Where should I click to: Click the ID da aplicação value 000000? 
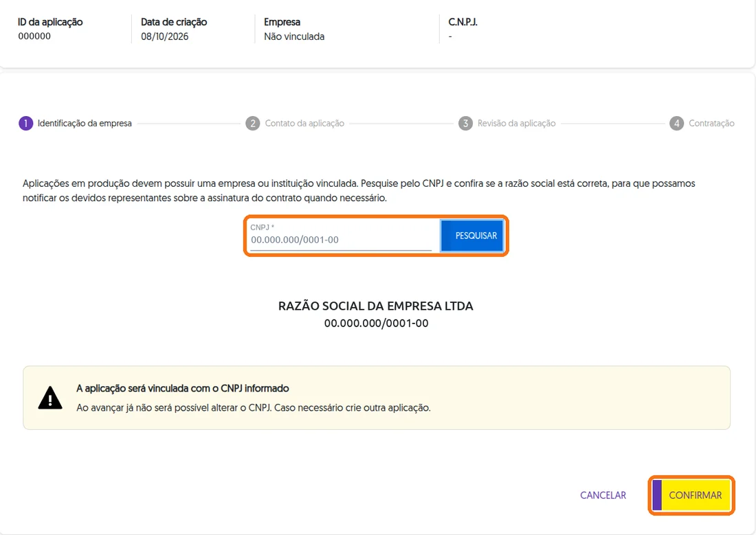(x=34, y=36)
